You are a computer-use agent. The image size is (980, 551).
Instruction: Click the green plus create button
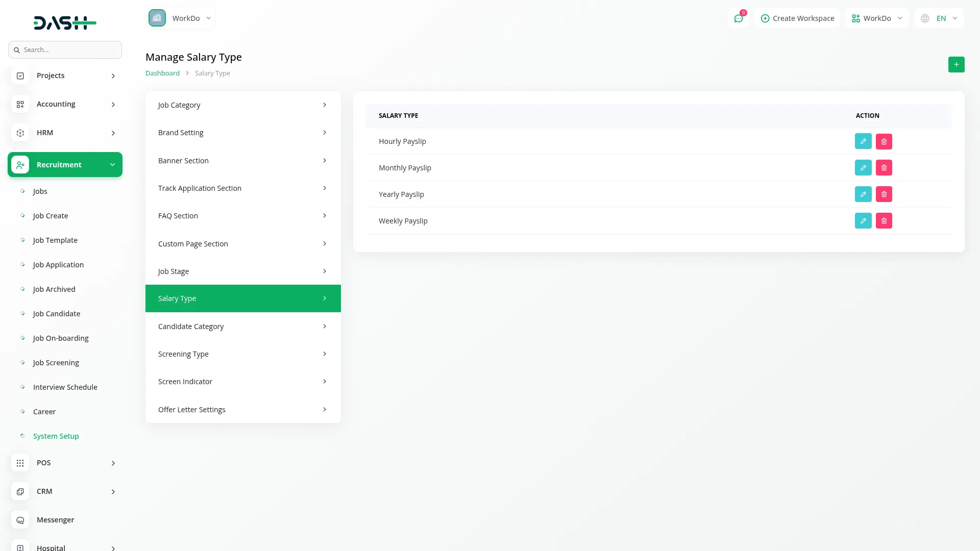[x=956, y=64]
